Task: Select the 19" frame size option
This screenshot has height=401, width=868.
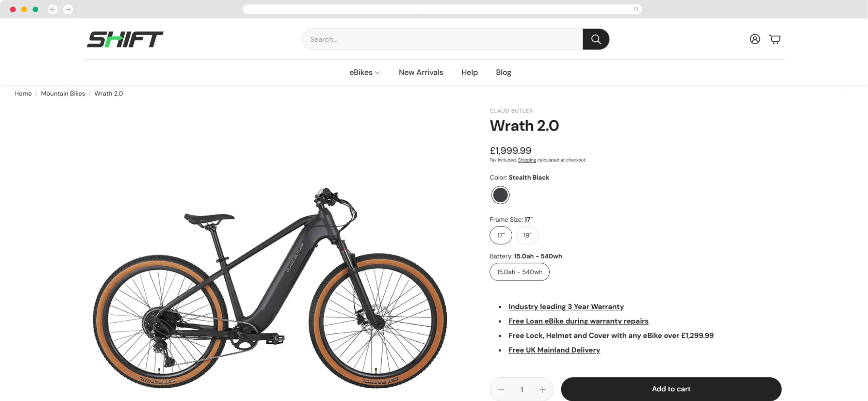Action: coord(527,235)
